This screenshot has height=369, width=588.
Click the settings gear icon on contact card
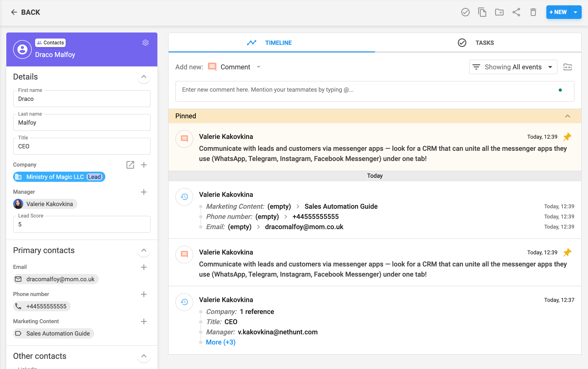click(146, 42)
